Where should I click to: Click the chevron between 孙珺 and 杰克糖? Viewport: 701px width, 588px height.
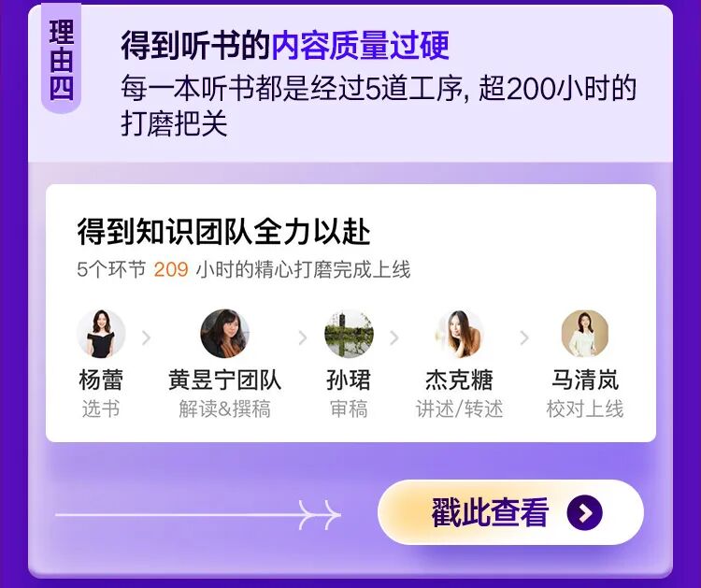(394, 338)
